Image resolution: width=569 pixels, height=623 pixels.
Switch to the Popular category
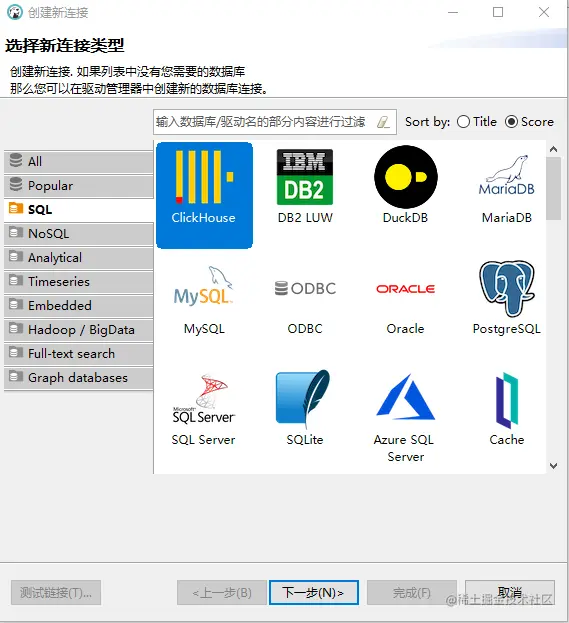[x=79, y=186]
